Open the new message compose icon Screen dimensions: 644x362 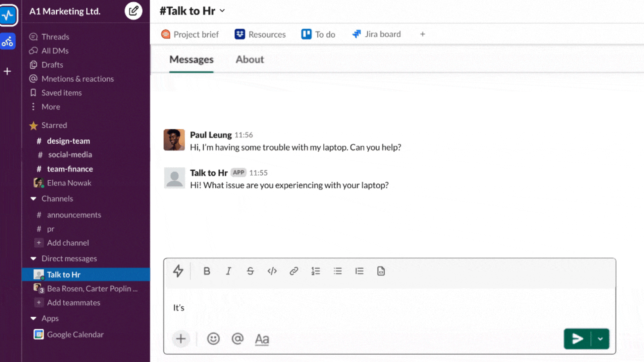click(x=133, y=11)
